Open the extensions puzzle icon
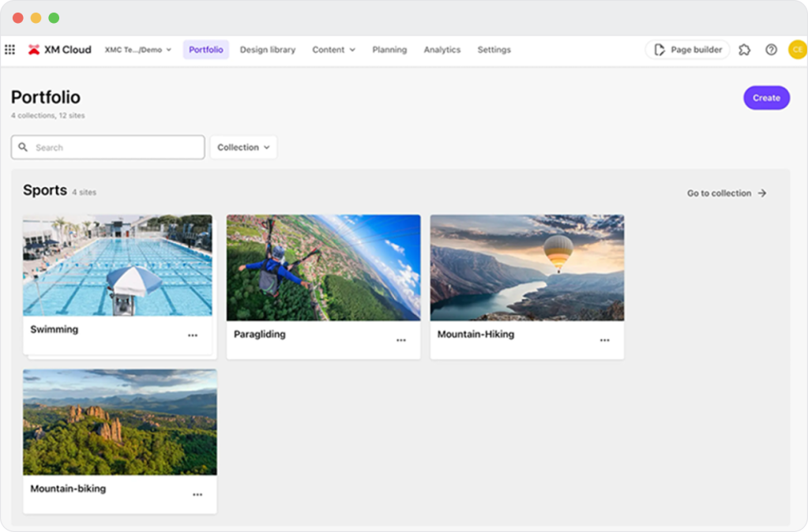 pos(744,50)
